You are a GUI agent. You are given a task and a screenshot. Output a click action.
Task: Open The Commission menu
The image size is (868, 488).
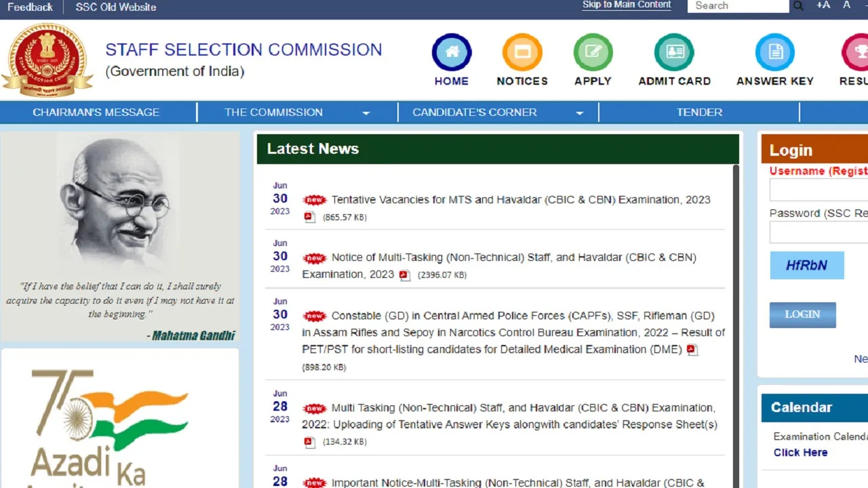(274, 113)
